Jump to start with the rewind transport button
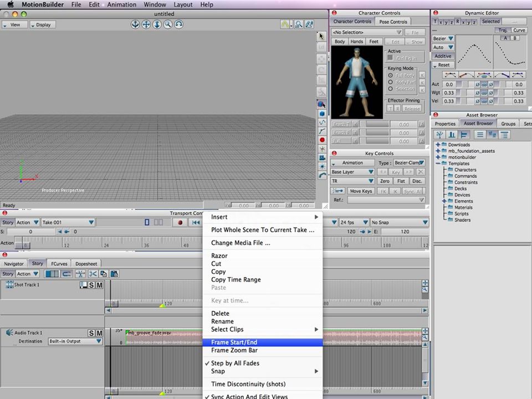Viewport: 532px width, 399px height. pos(196,223)
